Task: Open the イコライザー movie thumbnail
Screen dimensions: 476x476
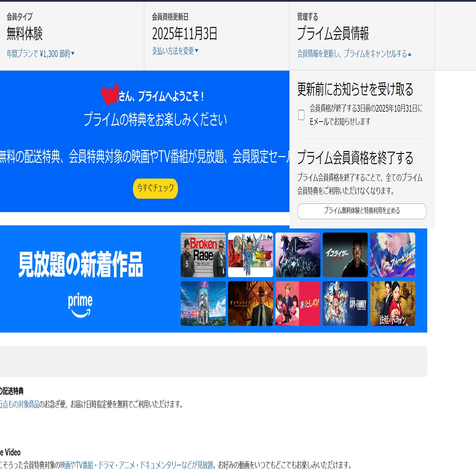Action: coord(345,255)
